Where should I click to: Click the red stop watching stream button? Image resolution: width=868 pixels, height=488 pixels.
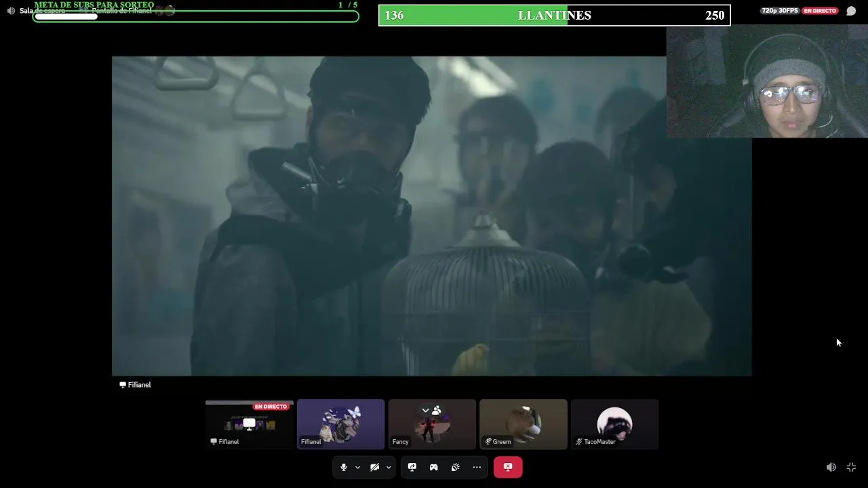508,467
